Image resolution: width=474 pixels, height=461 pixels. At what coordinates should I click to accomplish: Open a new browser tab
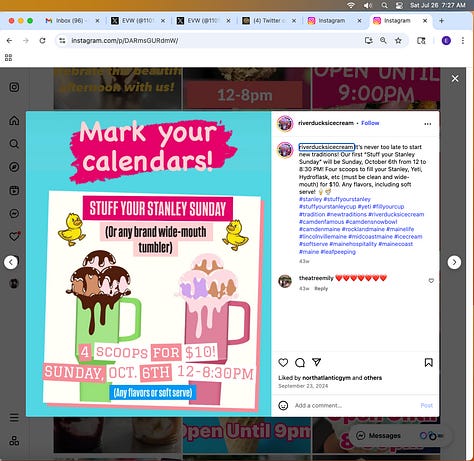point(441,21)
